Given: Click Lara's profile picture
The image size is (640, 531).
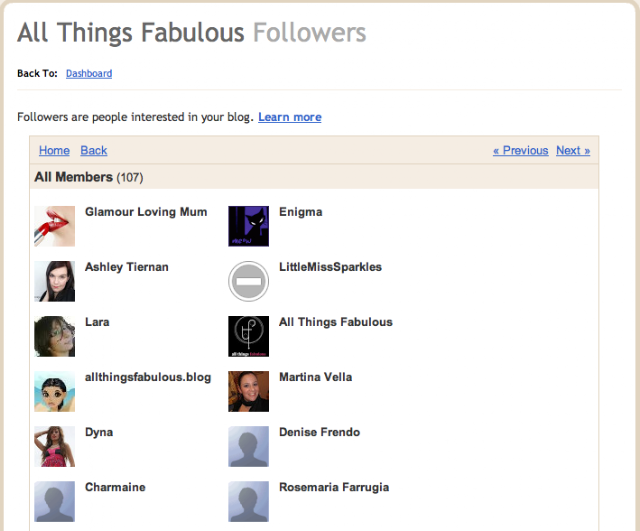Looking at the screenshot, I should pyautogui.click(x=54, y=336).
